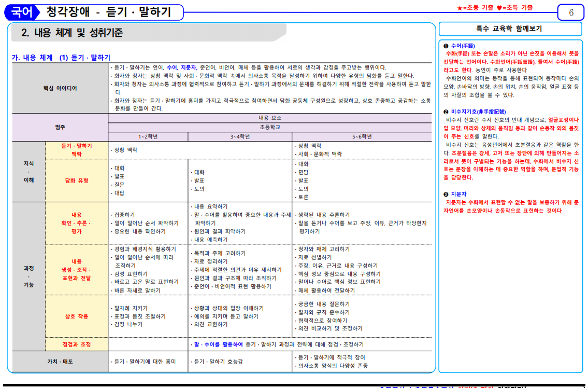Click '바른 자세로 말하기'

pos(137,290)
